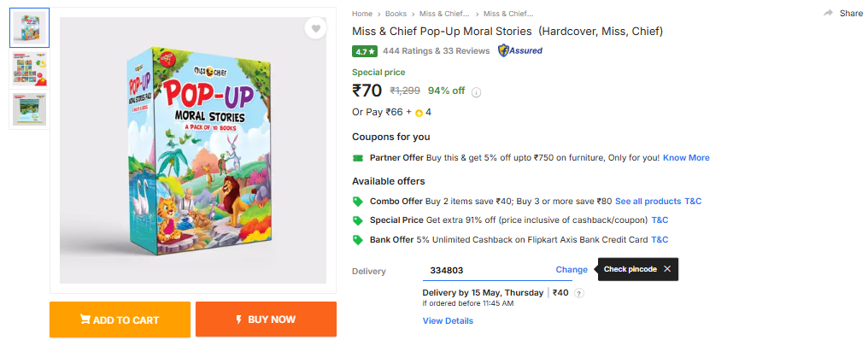The width and height of the screenshot is (868, 340).
Task: Click the 4.7 star rating badge
Action: pos(365,51)
